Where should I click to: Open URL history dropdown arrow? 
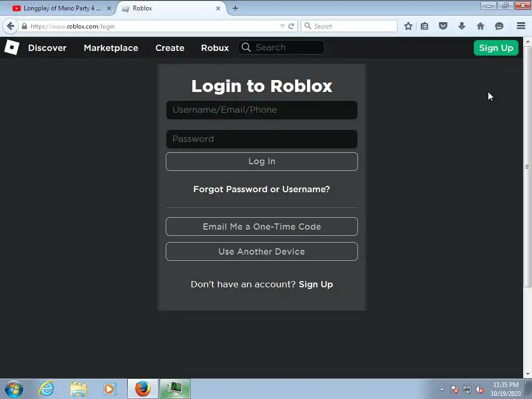point(282,26)
